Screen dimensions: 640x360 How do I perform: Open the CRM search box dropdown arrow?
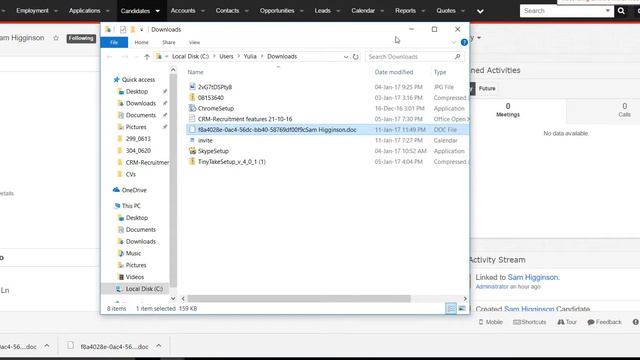click(608, 11)
